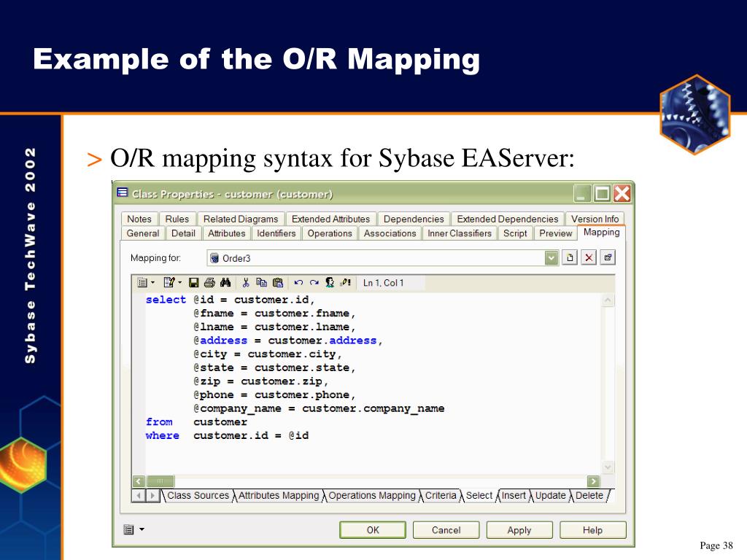Open the Version Info tab
The image size is (747, 560).
[x=595, y=219]
